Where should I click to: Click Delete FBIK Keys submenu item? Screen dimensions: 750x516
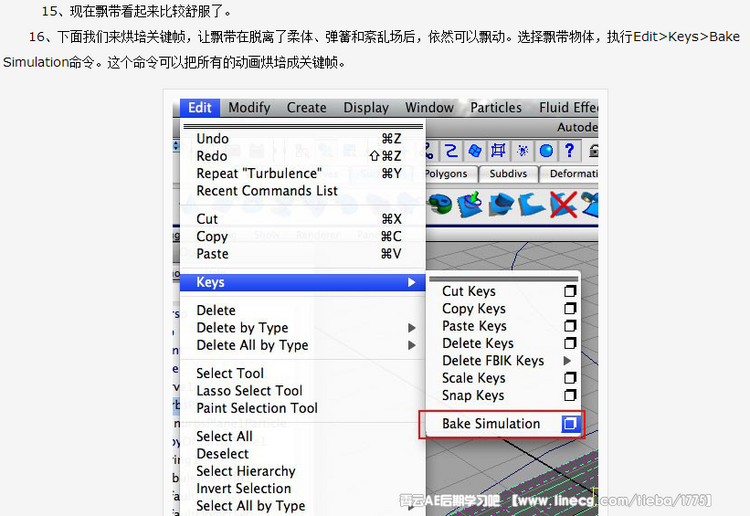point(493,361)
